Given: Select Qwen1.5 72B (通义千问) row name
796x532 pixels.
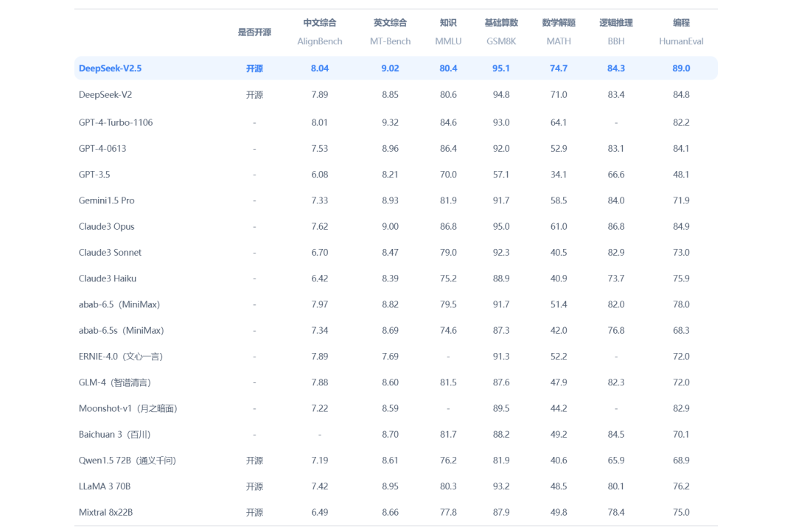Looking at the screenshot, I should click(128, 460).
